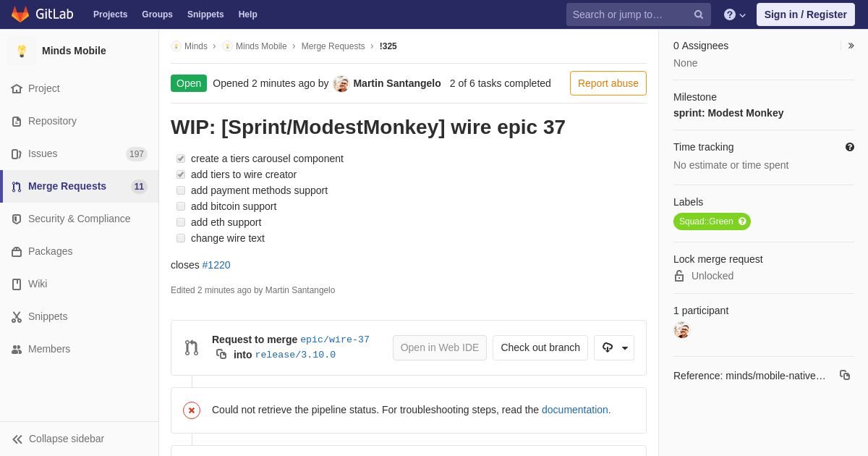Toggle 'add payment methods support' checkbox
Image resolution: width=868 pixels, height=456 pixels.
tap(181, 190)
